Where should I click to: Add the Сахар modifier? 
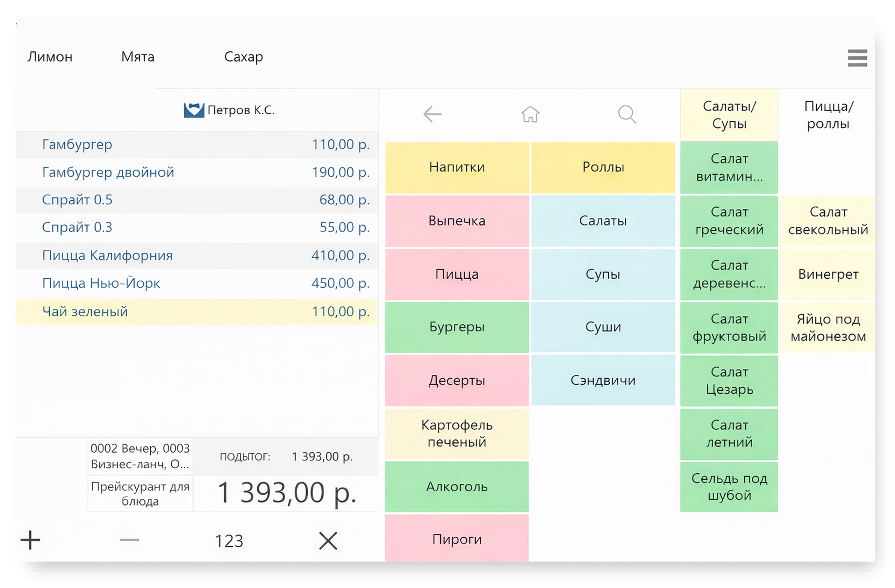click(x=243, y=57)
